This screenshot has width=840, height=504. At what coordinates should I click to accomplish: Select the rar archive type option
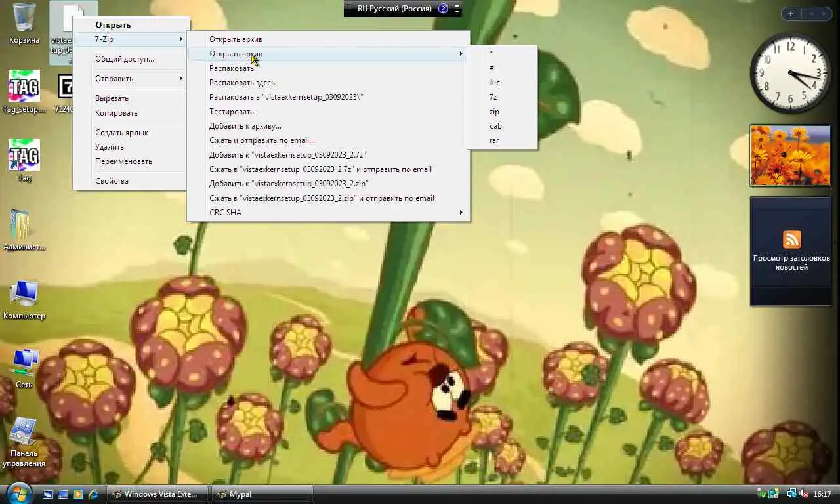coord(502,140)
